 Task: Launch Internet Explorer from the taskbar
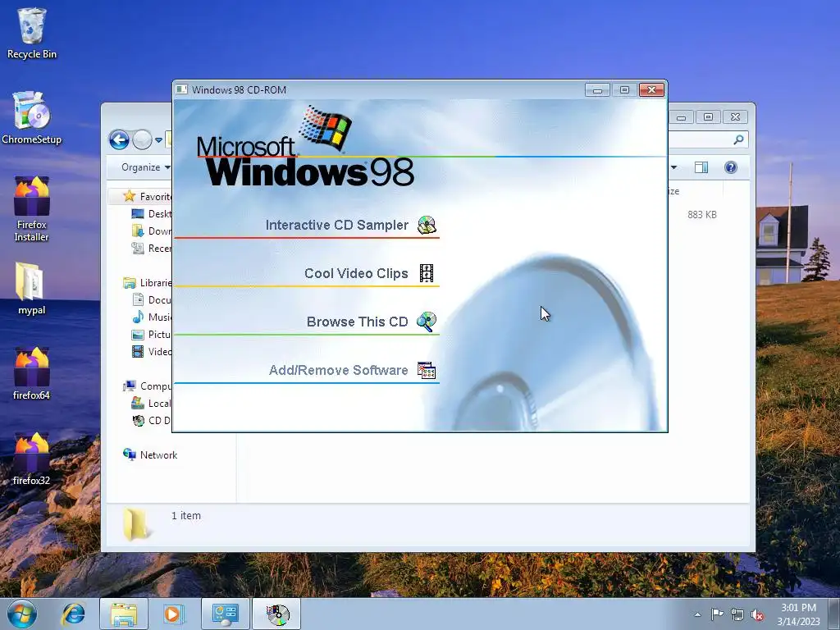click(x=73, y=614)
